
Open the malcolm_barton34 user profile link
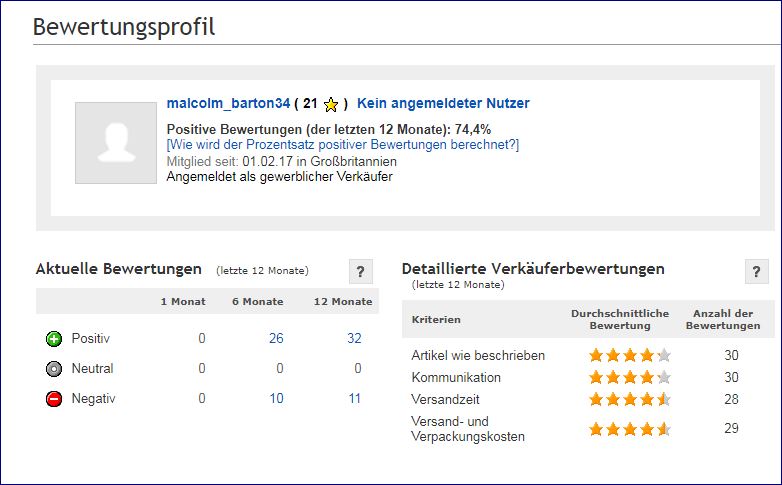click(228, 103)
